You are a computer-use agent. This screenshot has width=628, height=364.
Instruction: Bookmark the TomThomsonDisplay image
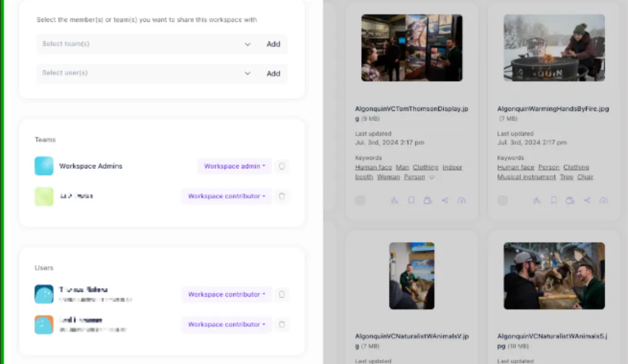pyautogui.click(x=411, y=200)
